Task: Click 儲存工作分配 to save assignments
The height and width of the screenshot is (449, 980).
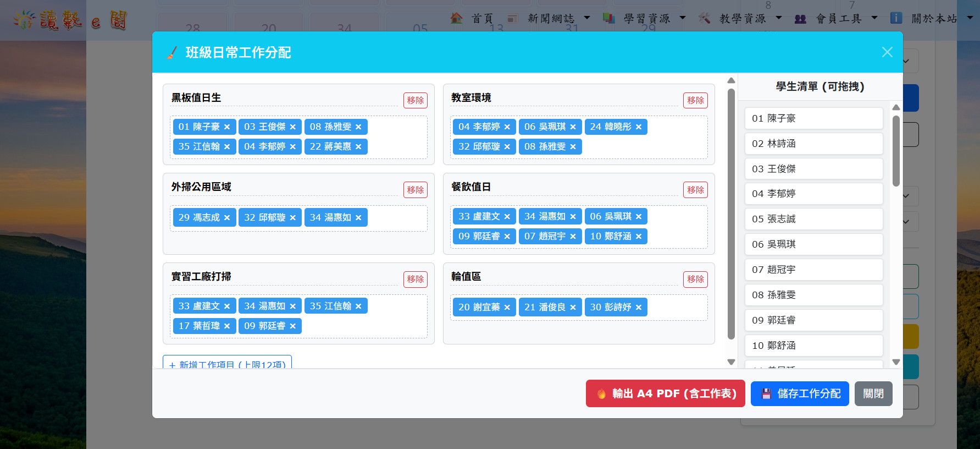Action: pos(800,393)
